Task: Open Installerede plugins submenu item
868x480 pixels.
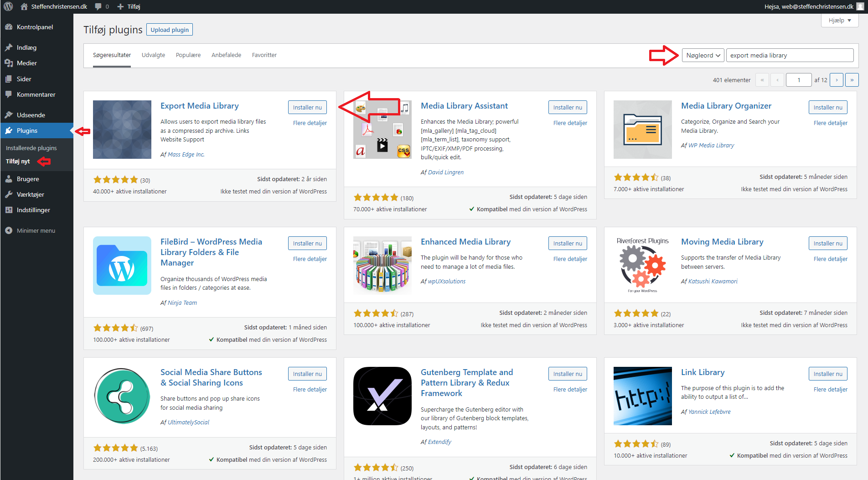Action: [31, 148]
